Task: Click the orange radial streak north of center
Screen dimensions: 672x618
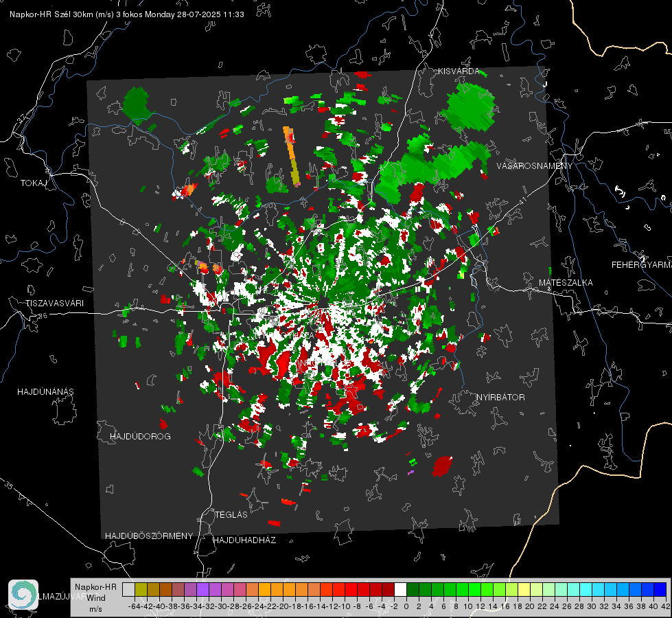Action: pyautogui.click(x=291, y=156)
